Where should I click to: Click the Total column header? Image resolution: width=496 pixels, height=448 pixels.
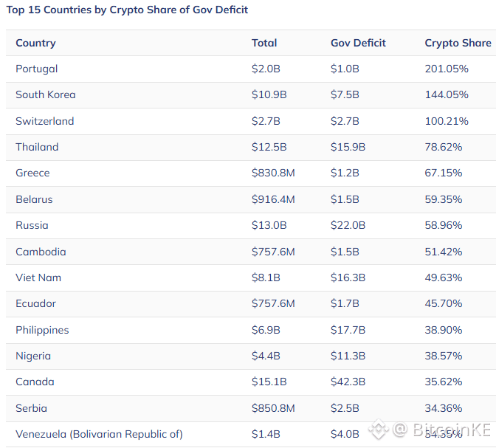coord(264,43)
